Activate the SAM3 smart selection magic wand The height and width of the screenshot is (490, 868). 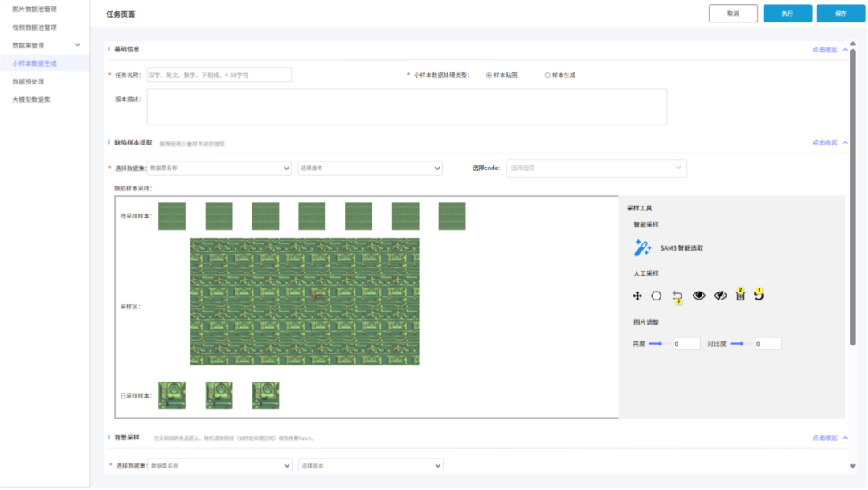point(642,247)
